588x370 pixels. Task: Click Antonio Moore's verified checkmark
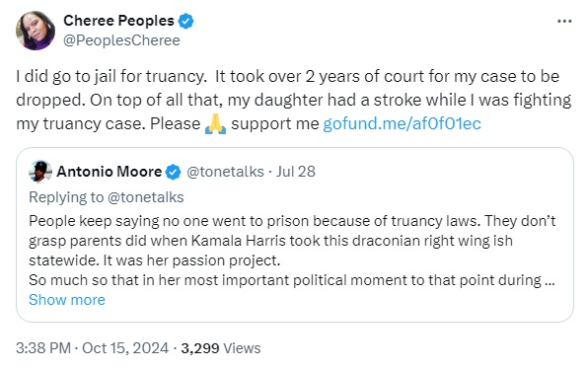tap(173, 172)
